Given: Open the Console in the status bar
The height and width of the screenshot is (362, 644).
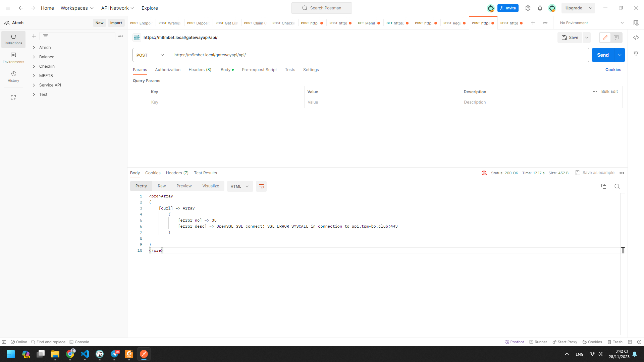Looking at the screenshot, I should click(79, 342).
